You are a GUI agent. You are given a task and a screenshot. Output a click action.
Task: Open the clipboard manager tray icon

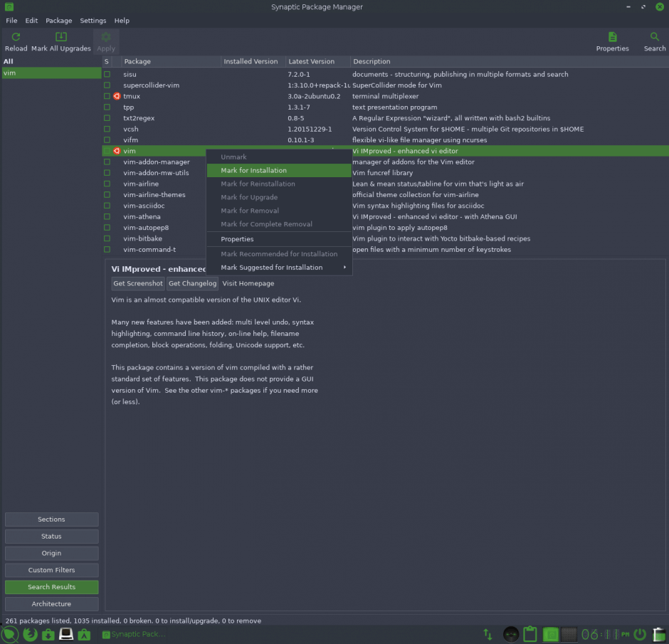tap(530, 634)
